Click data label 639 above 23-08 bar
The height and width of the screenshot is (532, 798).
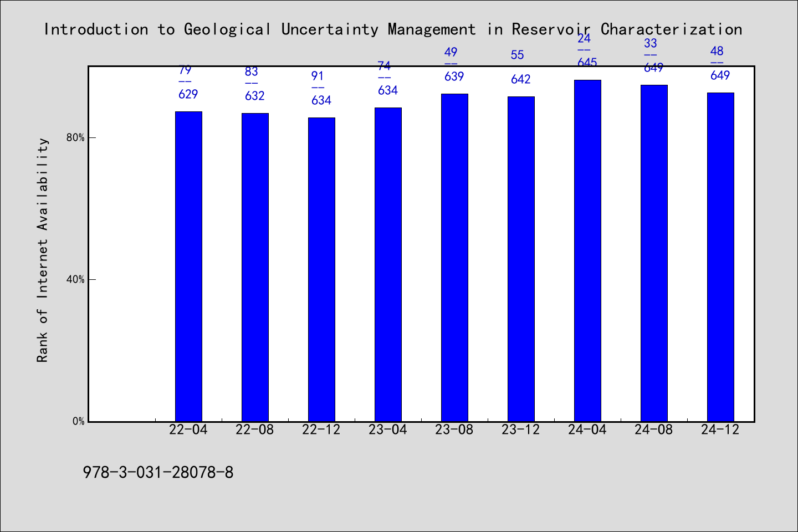point(454,76)
